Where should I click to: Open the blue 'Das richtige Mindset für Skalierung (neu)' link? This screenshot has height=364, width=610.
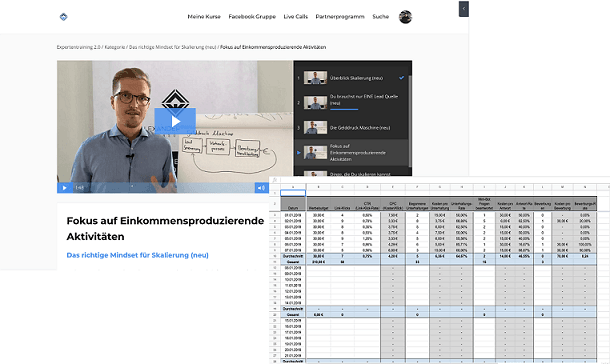[137, 255]
